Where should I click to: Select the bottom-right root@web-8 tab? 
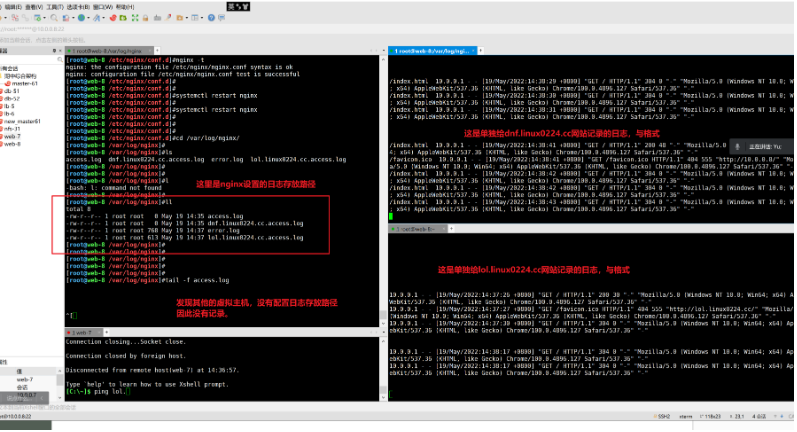click(418, 229)
